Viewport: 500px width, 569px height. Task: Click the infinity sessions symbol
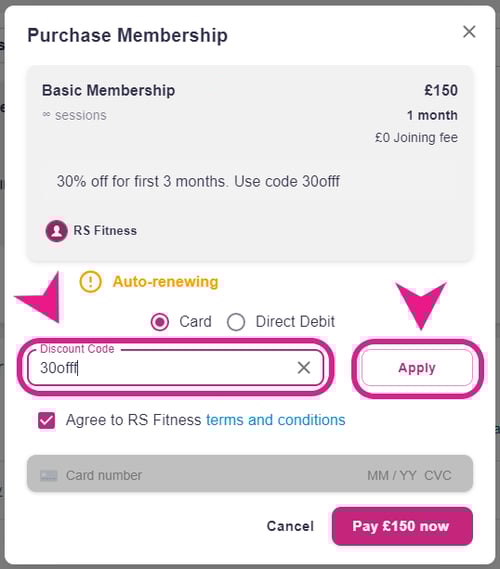[x=46, y=115]
